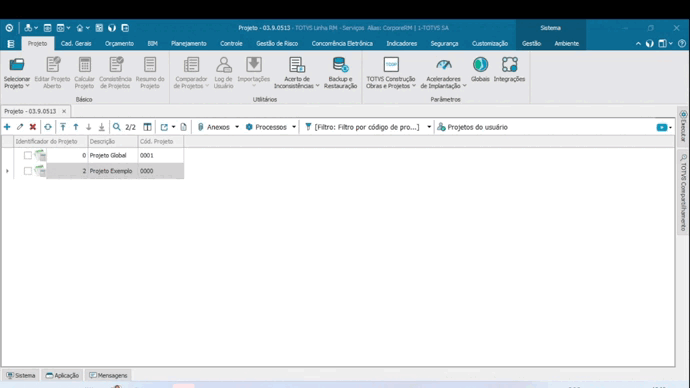Image resolution: width=690 pixels, height=388 pixels.
Task: Open Sistema status bar button
Action: [21, 375]
